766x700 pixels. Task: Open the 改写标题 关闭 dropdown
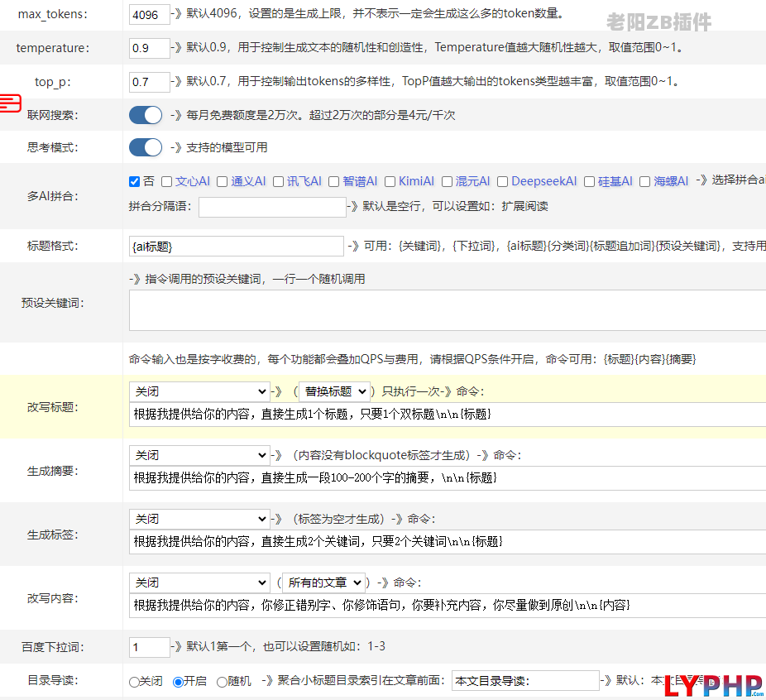pos(199,391)
